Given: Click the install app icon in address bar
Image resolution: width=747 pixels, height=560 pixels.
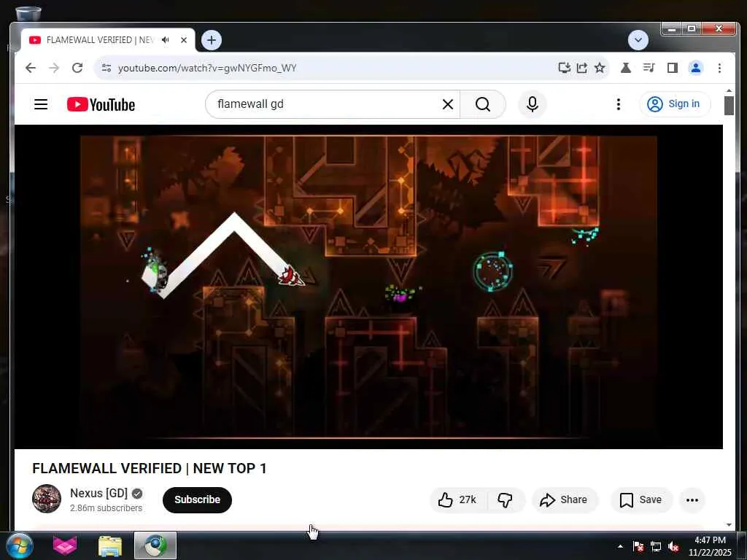Looking at the screenshot, I should pyautogui.click(x=564, y=68).
